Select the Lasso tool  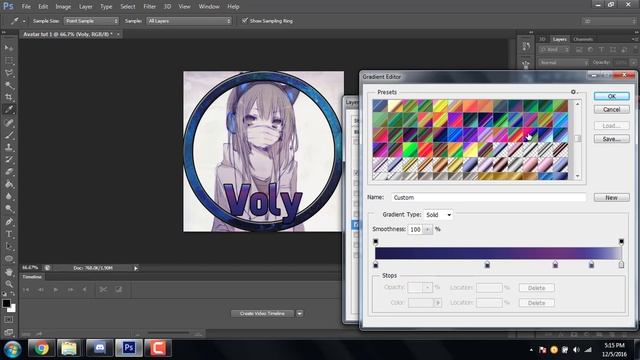point(9,73)
